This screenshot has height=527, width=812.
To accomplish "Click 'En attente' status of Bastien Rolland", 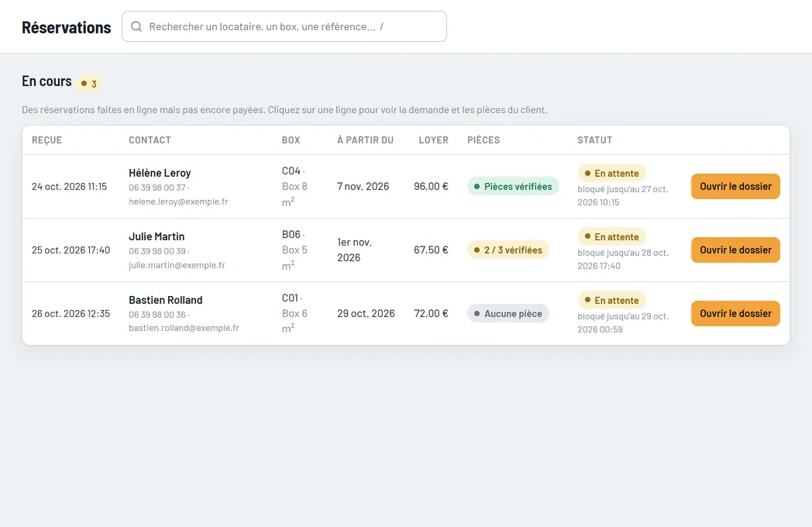I will pos(611,300).
